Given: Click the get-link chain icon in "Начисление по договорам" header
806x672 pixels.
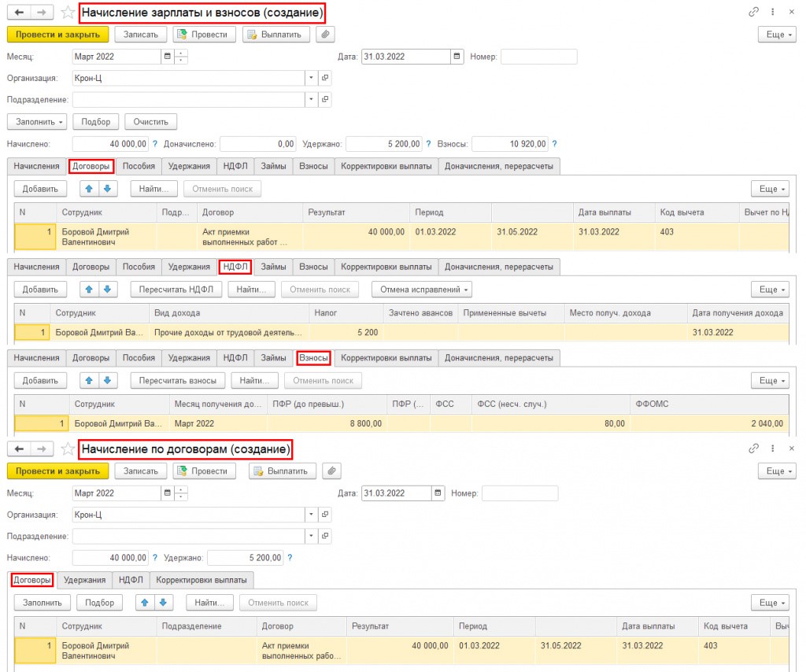Looking at the screenshot, I should (753, 449).
